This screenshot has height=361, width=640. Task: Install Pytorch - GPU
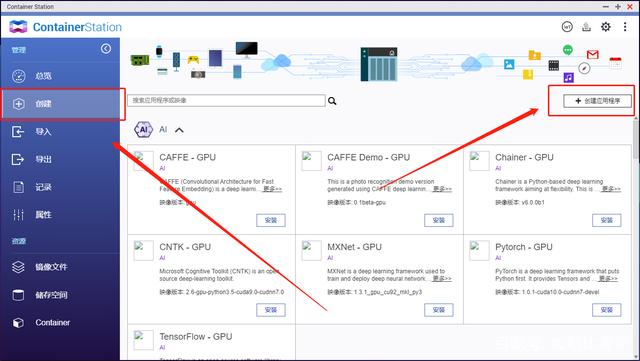click(x=607, y=310)
